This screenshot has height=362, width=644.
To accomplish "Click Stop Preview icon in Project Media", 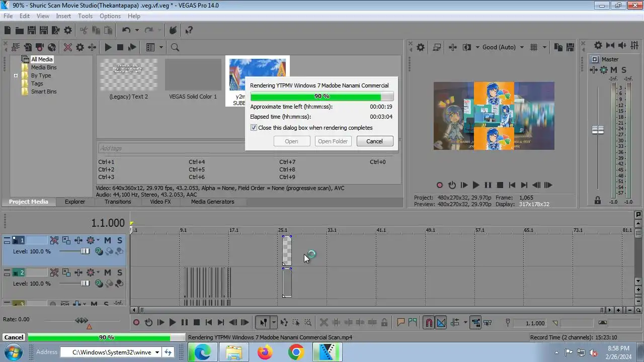I will 120,47.
